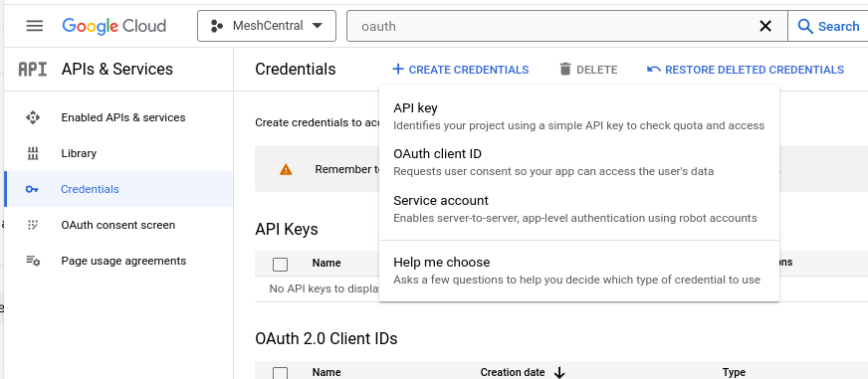This screenshot has width=868, height=379.
Task: Click the Library sidebar icon
Action: pyautogui.click(x=33, y=153)
